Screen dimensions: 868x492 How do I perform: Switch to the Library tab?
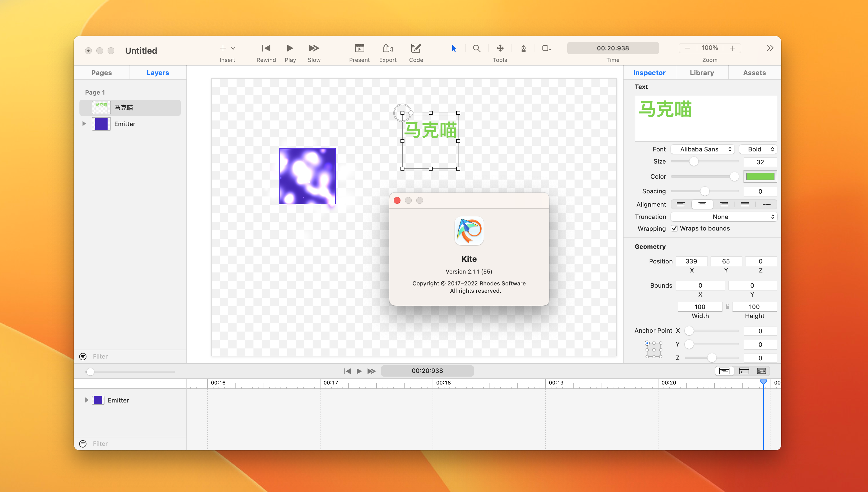tap(702, 73)
